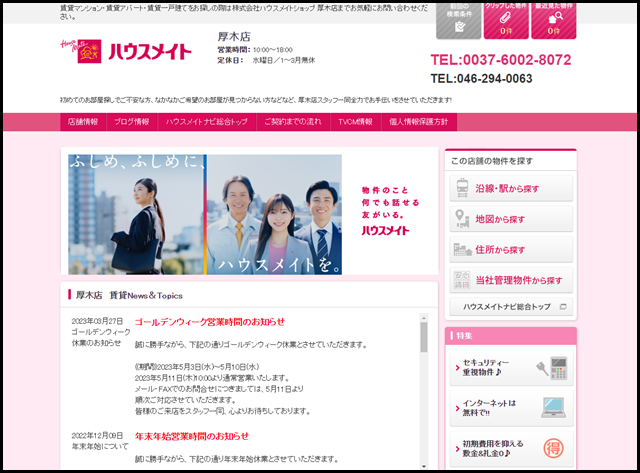640x473 pixels.
Task: Click the news list scroll down arrow
Action: pyautogui.click(x=424, y=466)
